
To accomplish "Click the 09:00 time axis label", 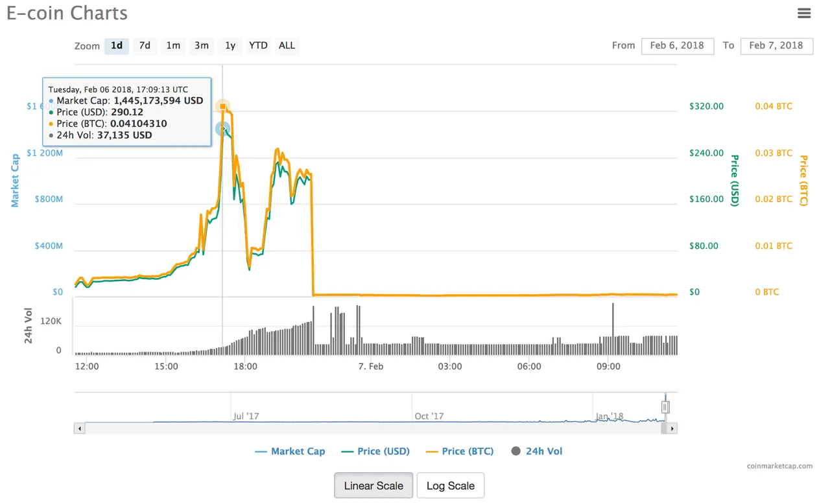I will pyautogui.click(x=608, y=366).
